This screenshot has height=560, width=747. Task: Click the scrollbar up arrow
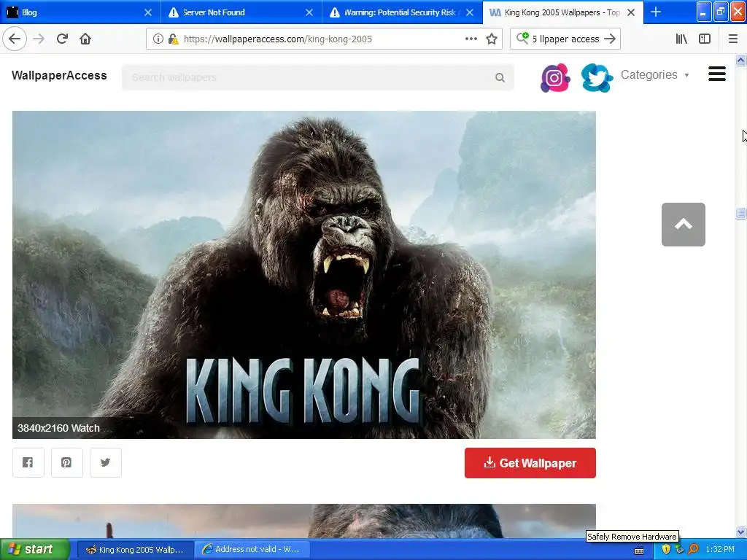(740, 60)
